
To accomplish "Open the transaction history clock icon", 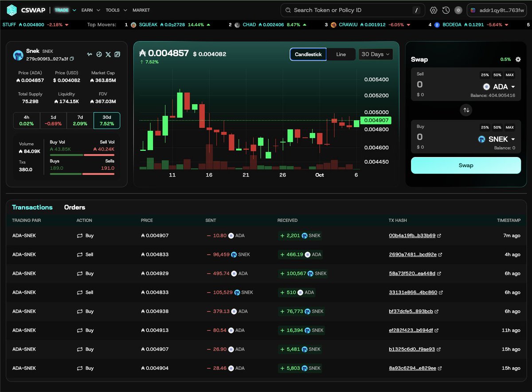I will tap(446, 10).
